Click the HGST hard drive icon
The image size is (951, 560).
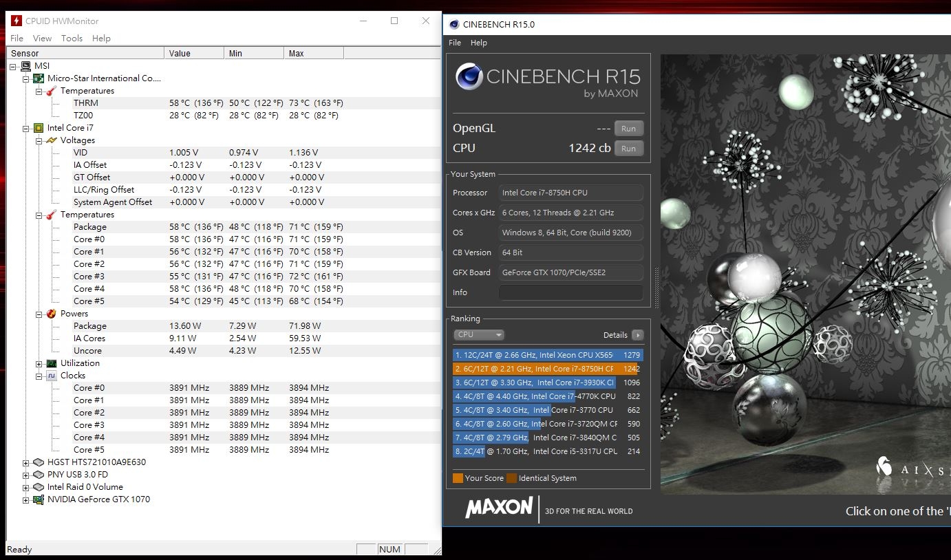pyautogui.click(x=39, y=462)
